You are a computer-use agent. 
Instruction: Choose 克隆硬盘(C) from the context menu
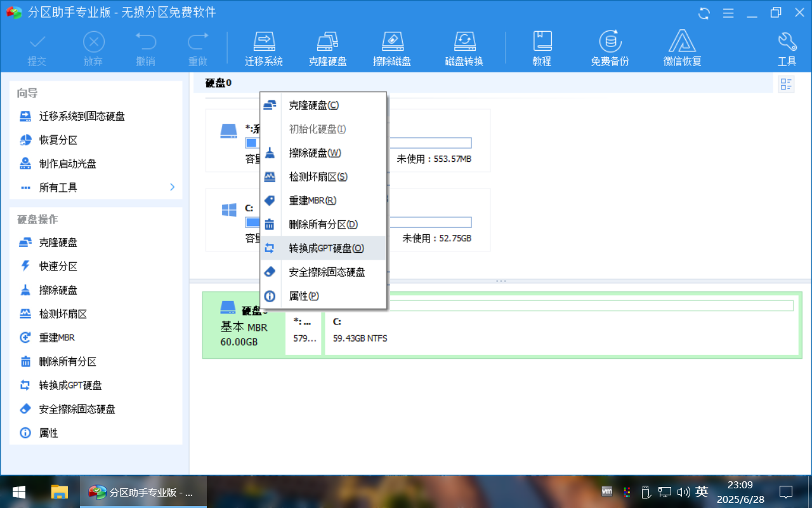tap(323, 105)
